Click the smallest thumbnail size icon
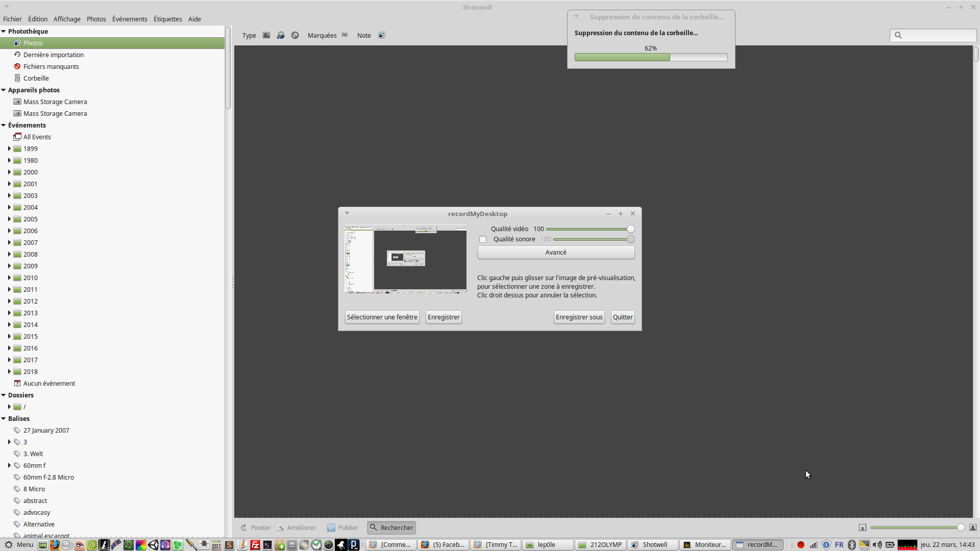 [x=863, y=528]
